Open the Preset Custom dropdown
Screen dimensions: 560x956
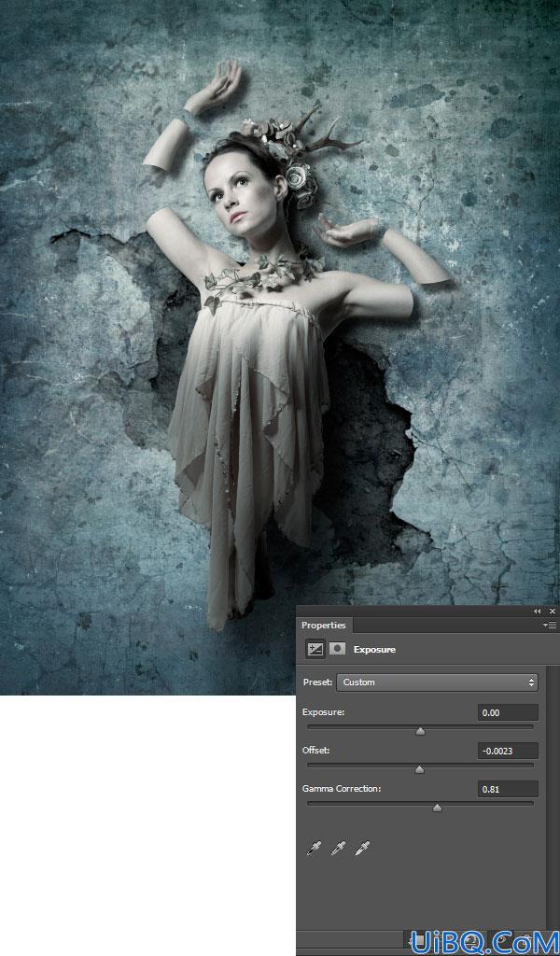coord(438,682)
